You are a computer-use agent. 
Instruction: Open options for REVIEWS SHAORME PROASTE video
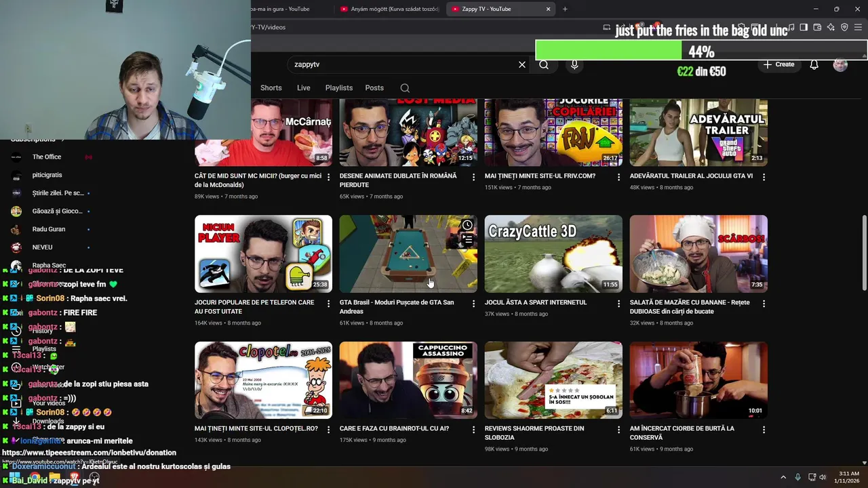[x=618, y=430]
